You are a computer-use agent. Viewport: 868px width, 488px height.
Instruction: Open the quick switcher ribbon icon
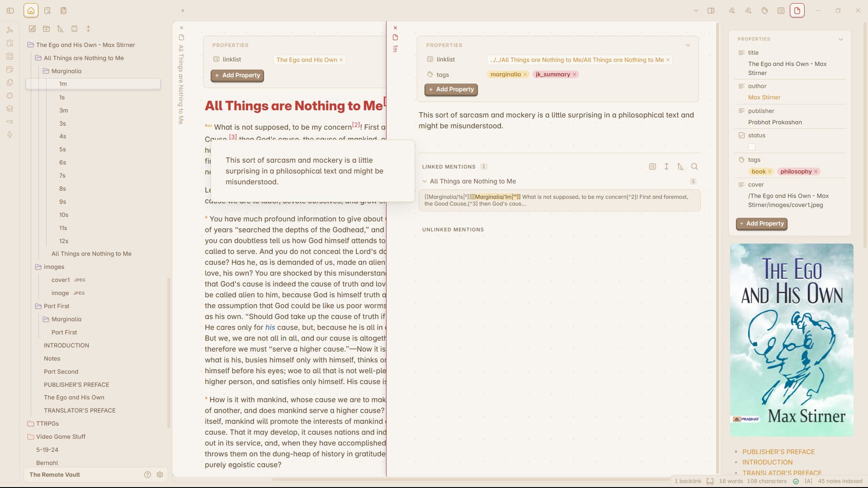[x=10, y=43]
